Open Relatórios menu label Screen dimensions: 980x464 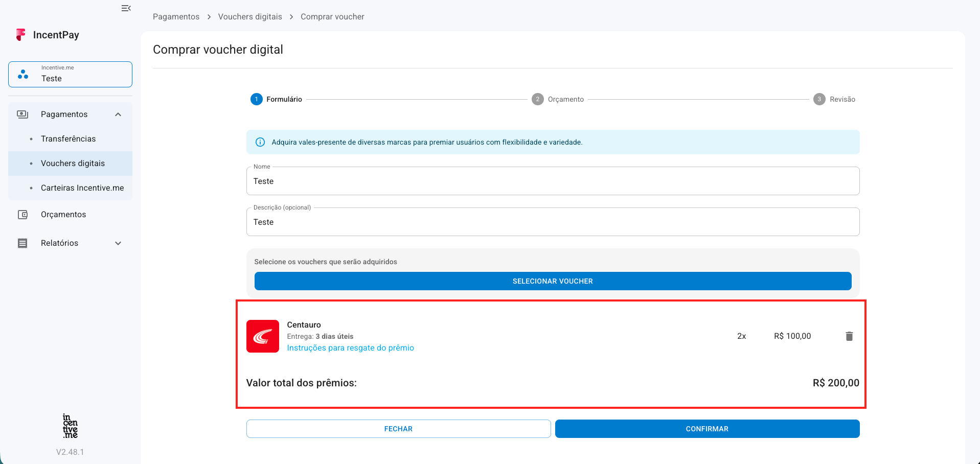[59, 243]
